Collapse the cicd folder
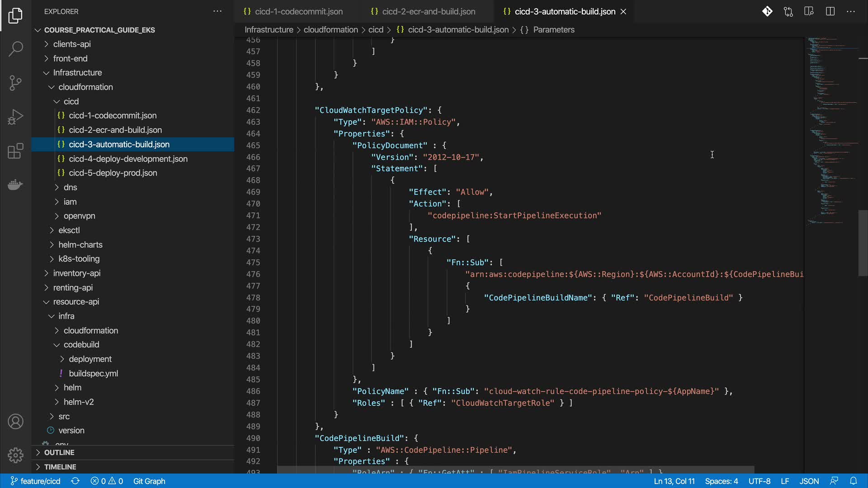868x488 pixels. click(71, 101)
